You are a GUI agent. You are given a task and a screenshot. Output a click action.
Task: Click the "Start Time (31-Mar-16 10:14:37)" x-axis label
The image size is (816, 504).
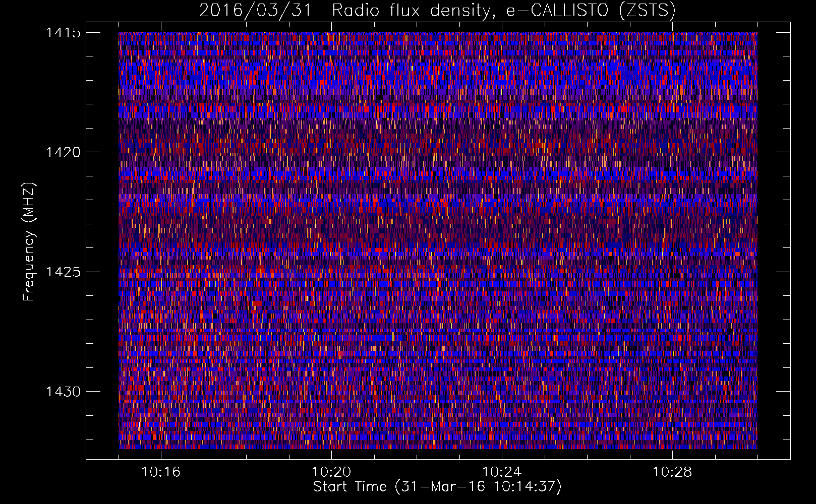coord(437,487)
